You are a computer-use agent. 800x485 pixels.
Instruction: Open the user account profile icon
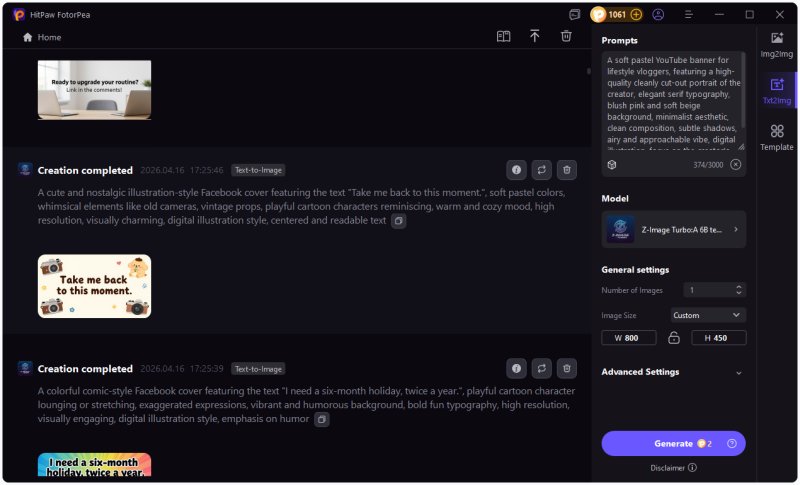click(658, 15)
